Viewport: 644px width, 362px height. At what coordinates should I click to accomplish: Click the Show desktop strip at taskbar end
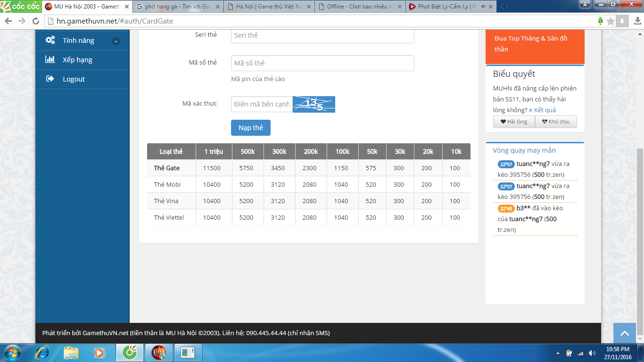641,353
